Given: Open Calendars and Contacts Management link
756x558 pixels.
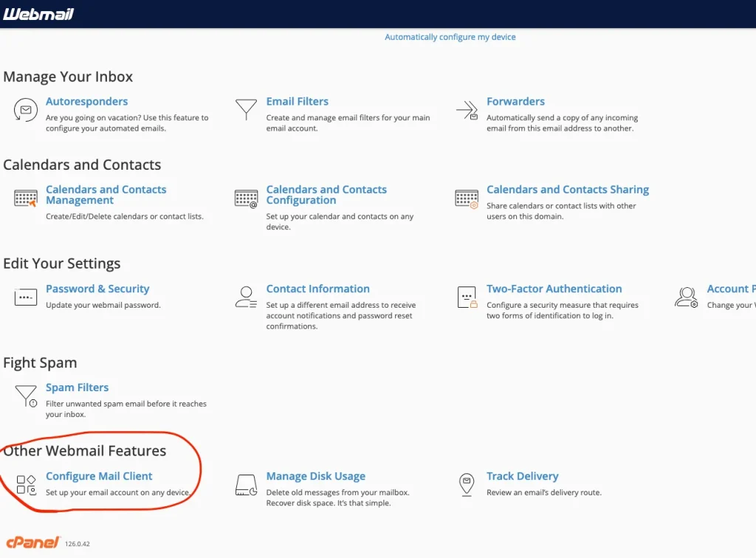Looking at the screenshot, I should 106,195.
